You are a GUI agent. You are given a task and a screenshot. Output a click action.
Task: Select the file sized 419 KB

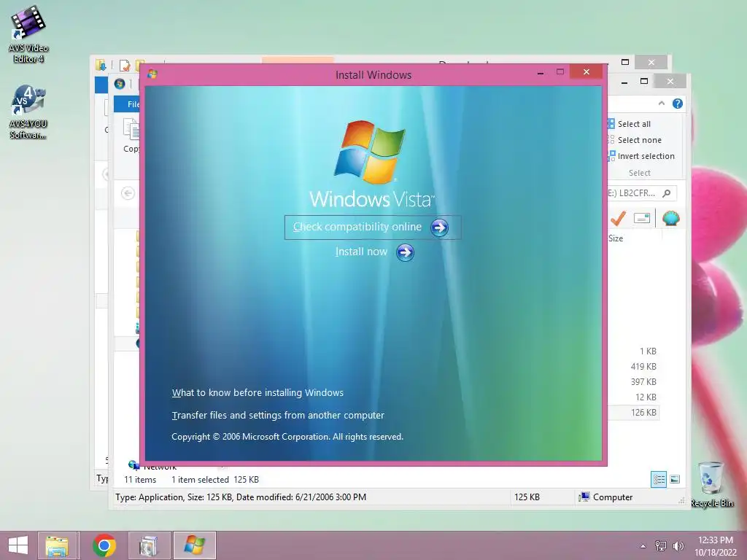643,367
